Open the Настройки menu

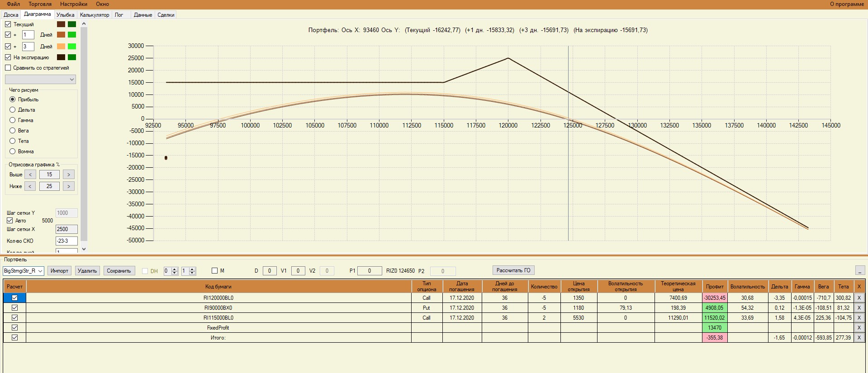(x=74, y=4)
